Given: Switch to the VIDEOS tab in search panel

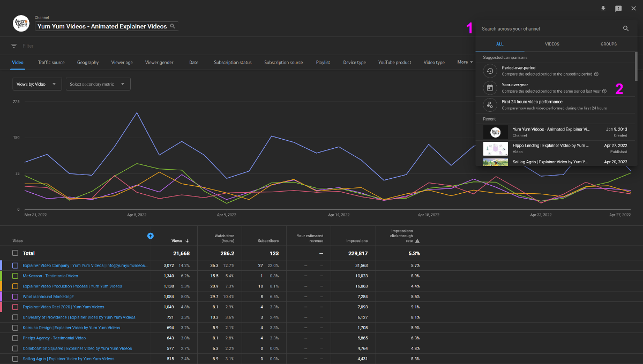Looking at the screenshot, I should click(x=552, y=44).
